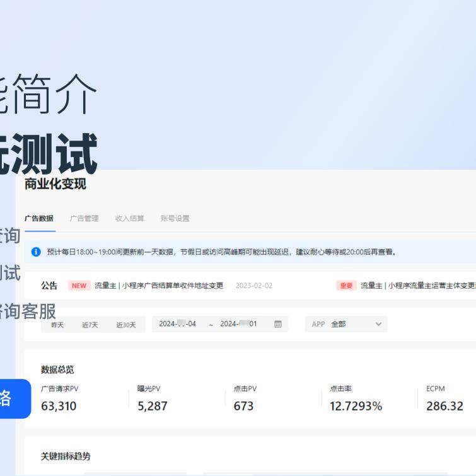Image resolution: width=476 pixels, height=476 pixels.
Task: Switch to the 广告管理 tab
Action: [x=84, y=218]
